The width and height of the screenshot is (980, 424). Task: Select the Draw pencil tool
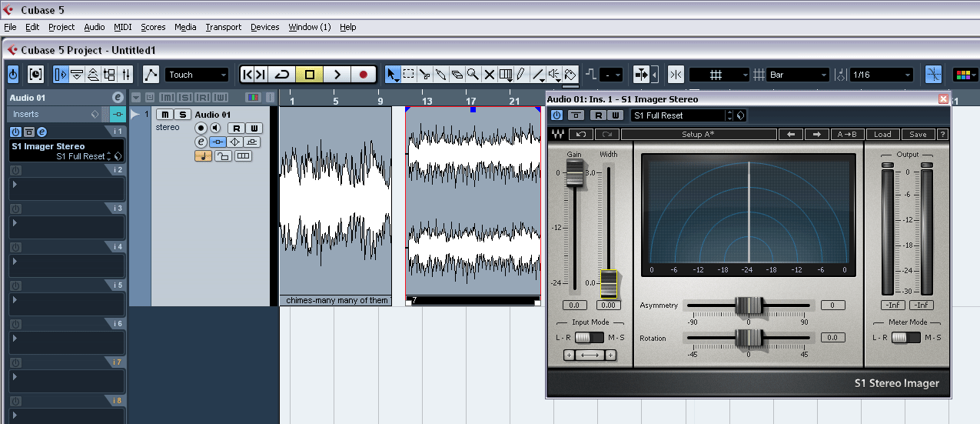521,75
